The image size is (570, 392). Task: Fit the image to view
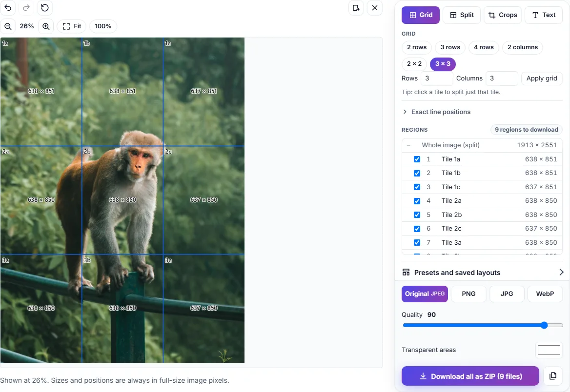72,26
